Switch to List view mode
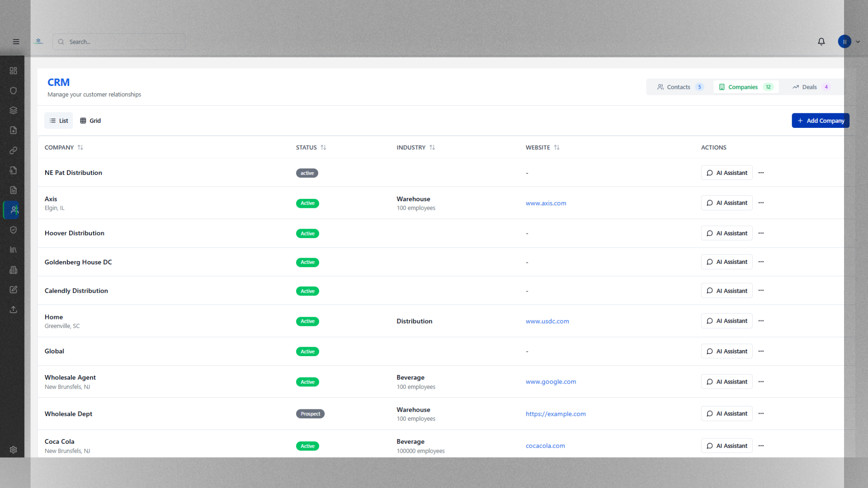The width and height of the screenshot is (868, 488). 58,120
